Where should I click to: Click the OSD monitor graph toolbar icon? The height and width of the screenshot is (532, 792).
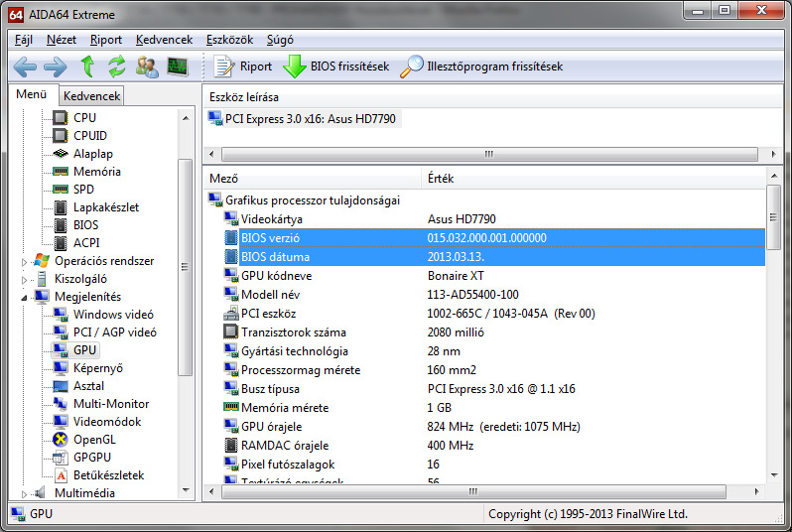(178, 66)
